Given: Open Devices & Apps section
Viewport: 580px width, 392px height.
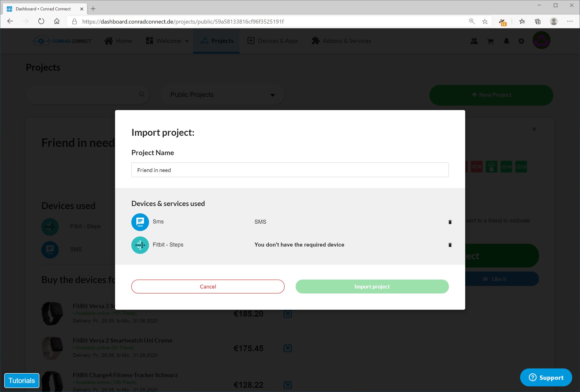Looking at the screenshot, I should point(273,41).
